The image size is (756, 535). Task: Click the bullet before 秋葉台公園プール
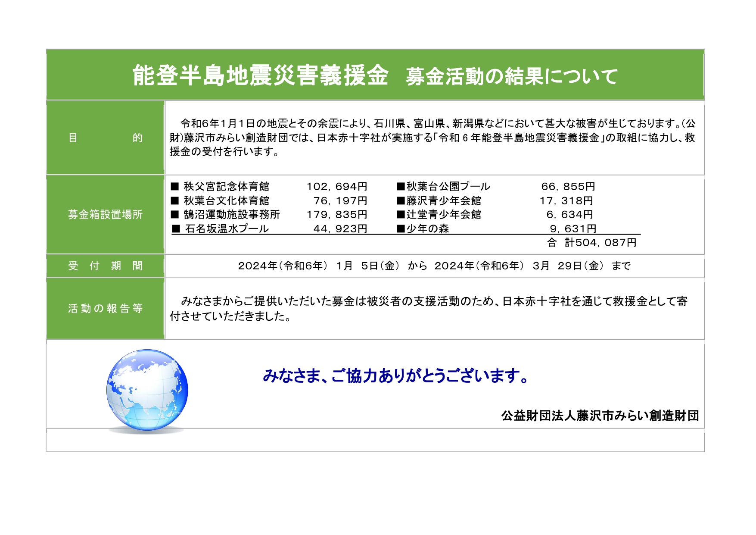click(x=401, y=187)
